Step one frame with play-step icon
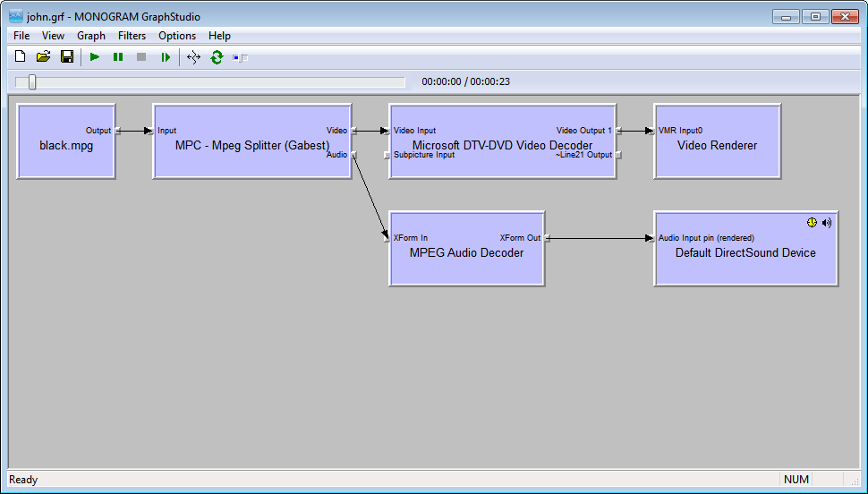The height and width of the screenshot is (494, 868). click(166, 56)
